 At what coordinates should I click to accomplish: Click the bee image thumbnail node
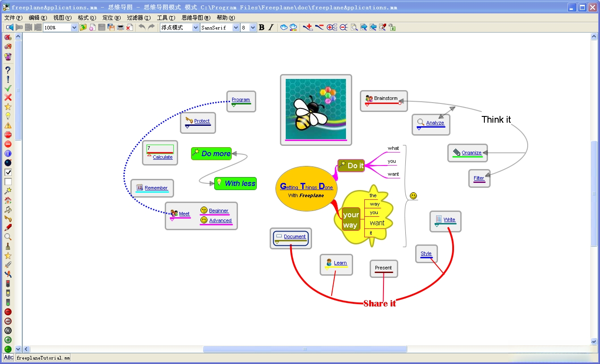click(316, 109)
